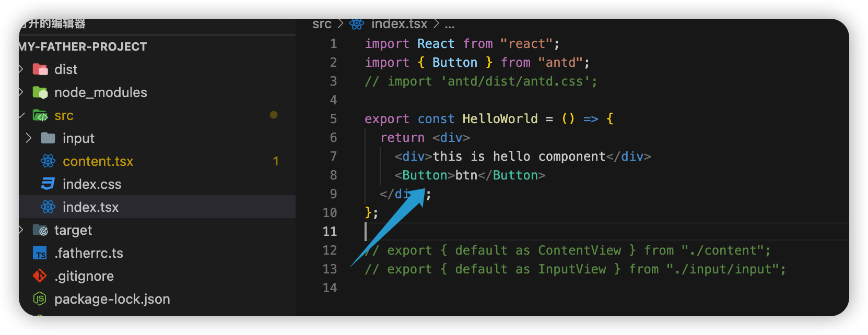
Task: Click the Node icon beside package-lock.json
Action: (x=40, y=299)
